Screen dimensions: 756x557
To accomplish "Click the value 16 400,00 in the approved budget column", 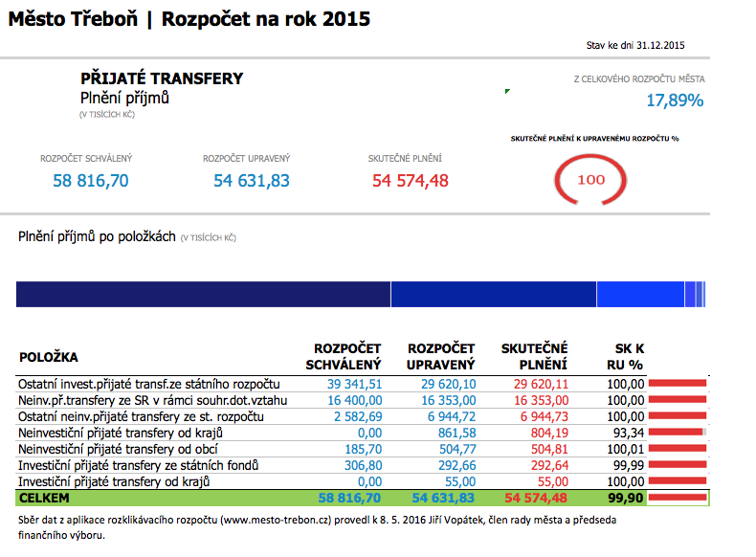I will pyautogui.click(x=354, y=399).
